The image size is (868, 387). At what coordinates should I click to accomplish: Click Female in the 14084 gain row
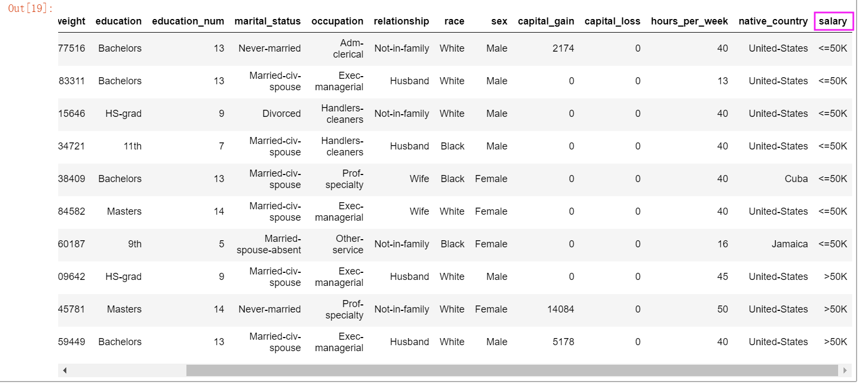[x=491, y=309]
